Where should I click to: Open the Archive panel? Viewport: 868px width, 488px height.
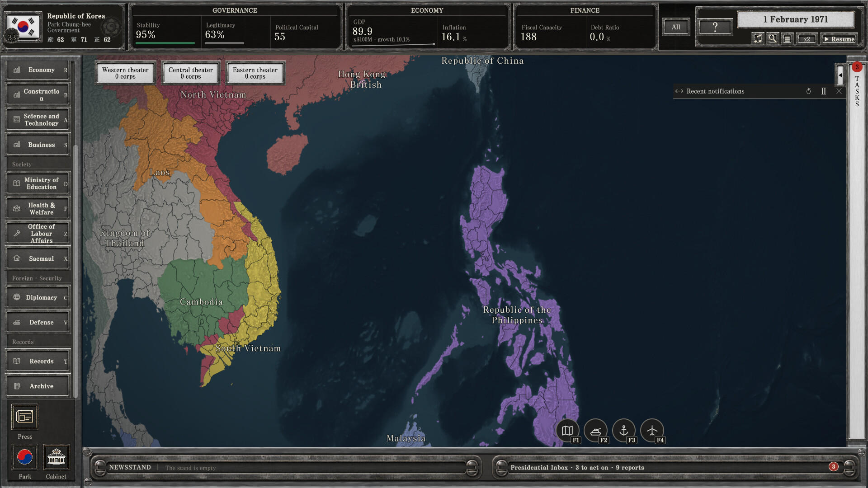[x=38, y=386]
